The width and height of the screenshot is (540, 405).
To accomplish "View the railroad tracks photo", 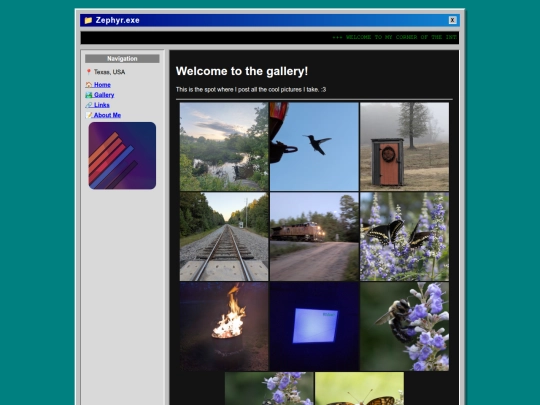I will click(x=224, y=237).
